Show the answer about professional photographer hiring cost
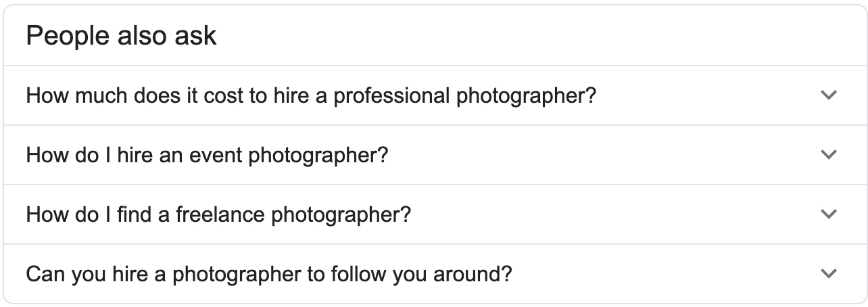Screen dimensions: 868x307 pyautogui.click(x=311, y=95)
